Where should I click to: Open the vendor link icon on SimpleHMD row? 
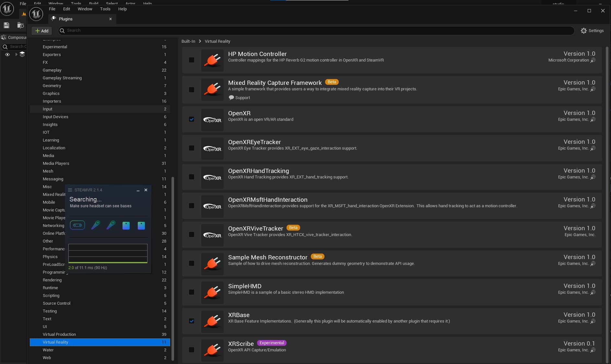click(x=593, y=292)
